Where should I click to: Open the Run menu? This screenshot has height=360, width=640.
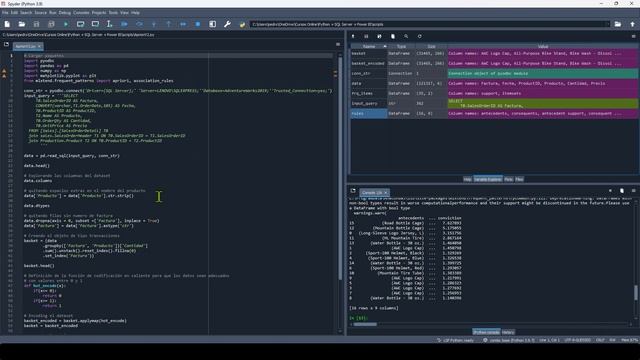point(53,13)
